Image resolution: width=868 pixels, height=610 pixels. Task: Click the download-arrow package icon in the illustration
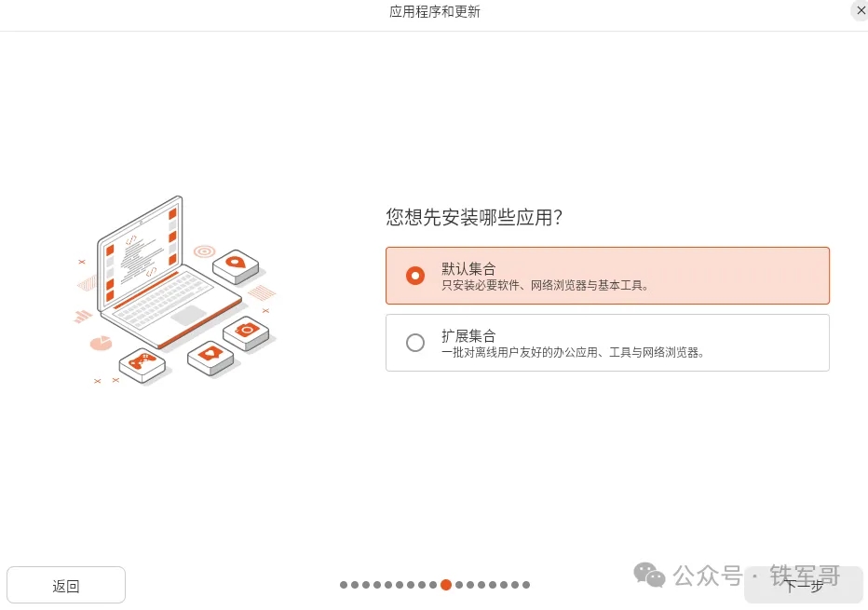click(236, 263)
